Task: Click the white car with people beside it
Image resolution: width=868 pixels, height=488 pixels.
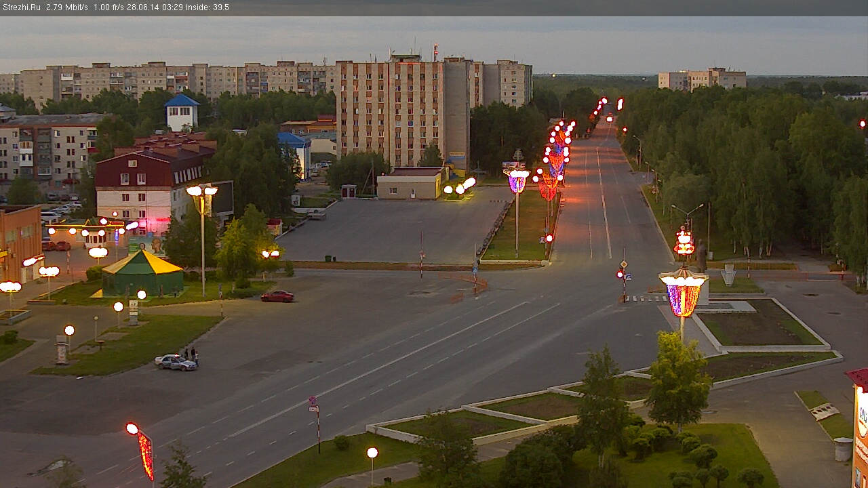Action: point(175,363)
